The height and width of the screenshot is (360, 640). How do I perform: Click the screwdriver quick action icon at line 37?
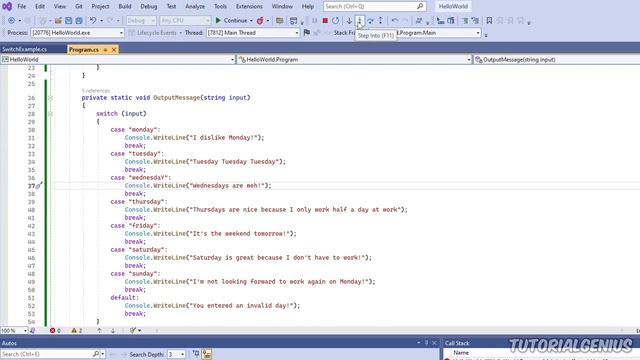(39, 186)
